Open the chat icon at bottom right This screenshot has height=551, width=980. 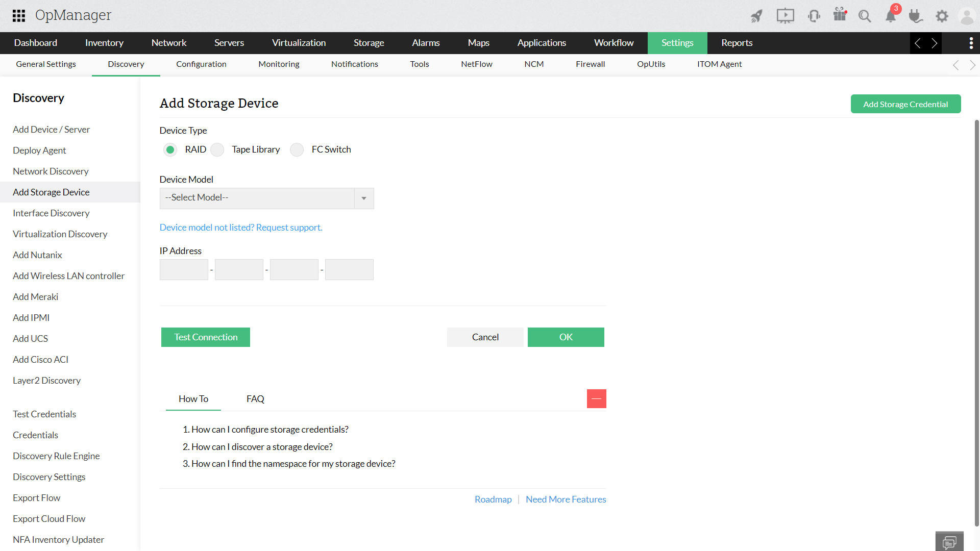click(x=949, y=541)
